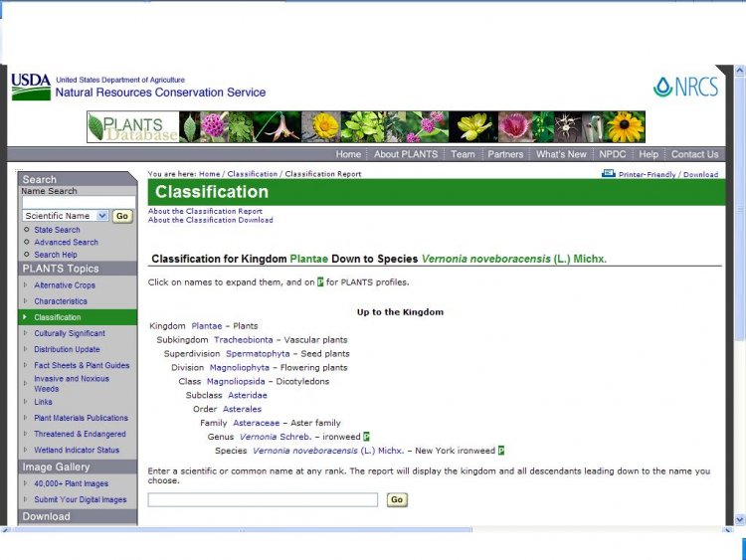The image size is (746, 560).
Task: Click Home in the breadcrumb trail
Action: (x=209, y=174)
